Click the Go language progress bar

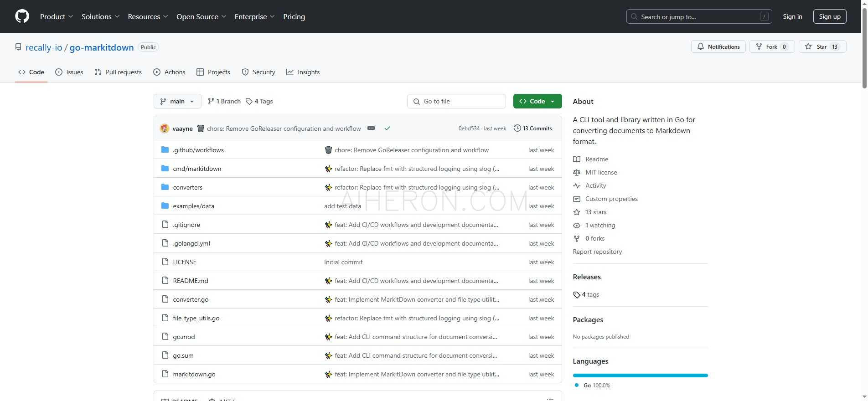click(640, 375)
